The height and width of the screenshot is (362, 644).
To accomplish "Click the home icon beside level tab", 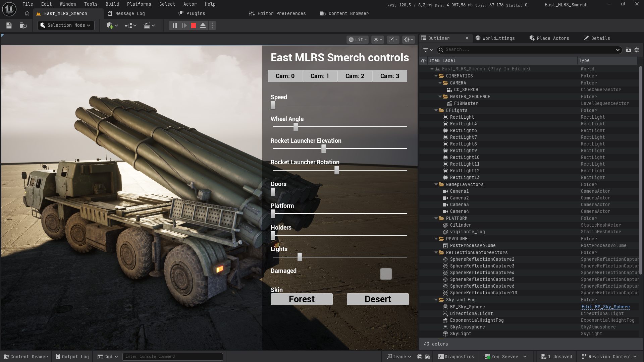I will point(27,13).
